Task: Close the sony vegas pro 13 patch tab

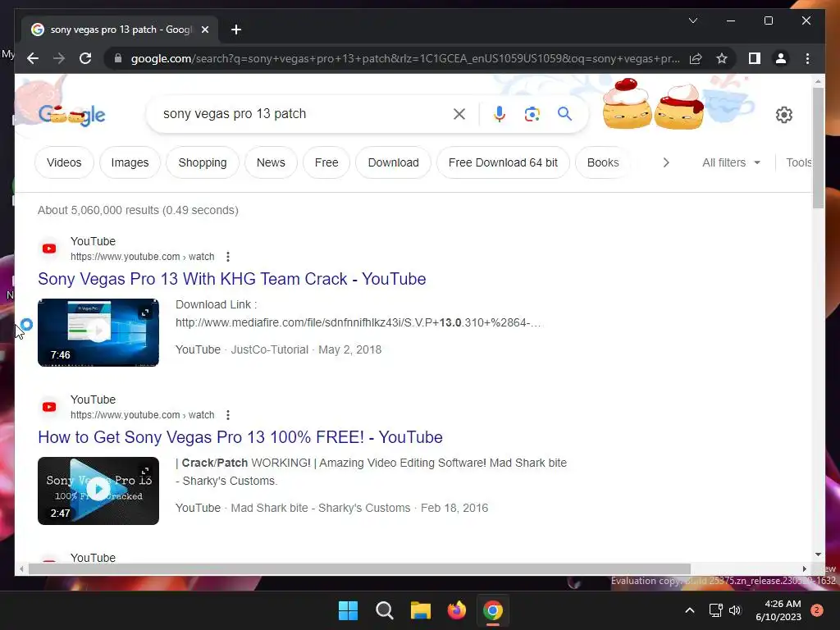Action: click(x=204, y=30)
